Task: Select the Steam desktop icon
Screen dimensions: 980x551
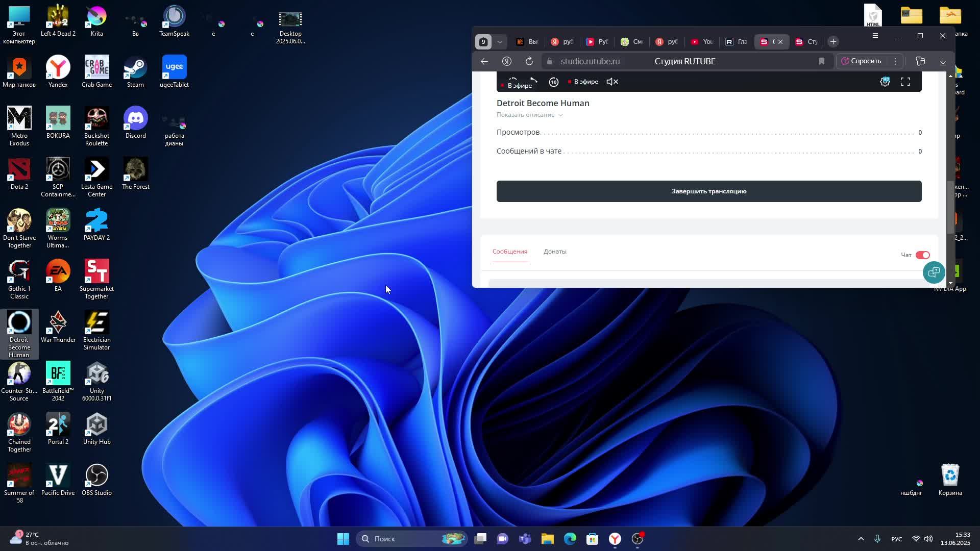Action: click(135, 71)
